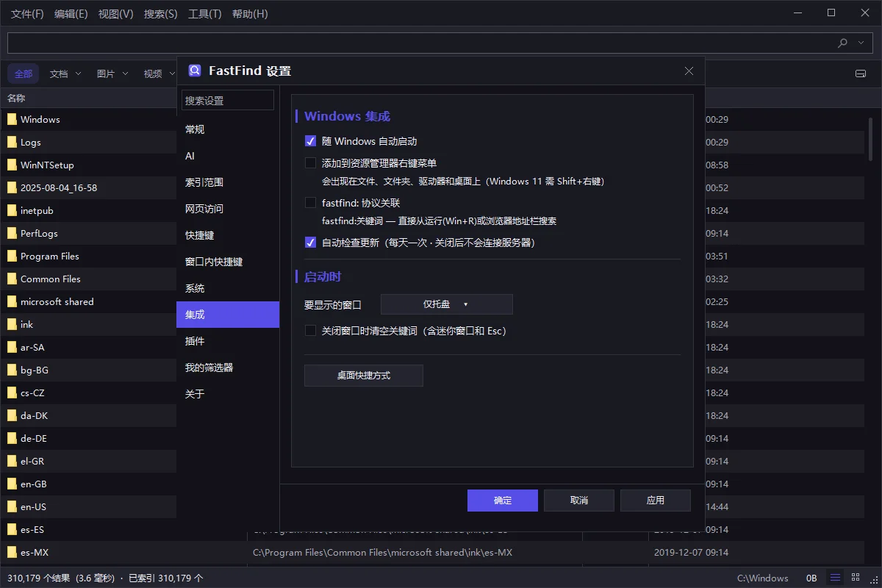Click the folder icon next to el-GR
The image size is (882, 588).
coord(12,461)
